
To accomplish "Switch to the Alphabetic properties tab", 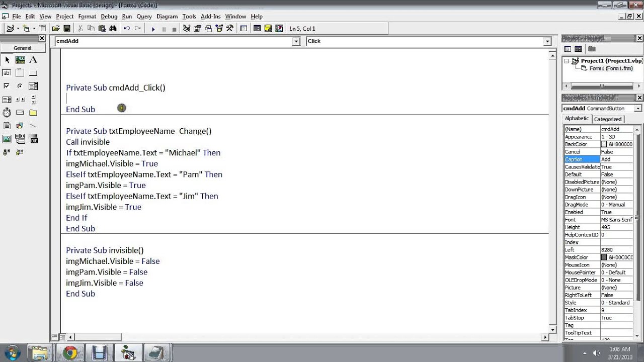I will click(577, 119).
